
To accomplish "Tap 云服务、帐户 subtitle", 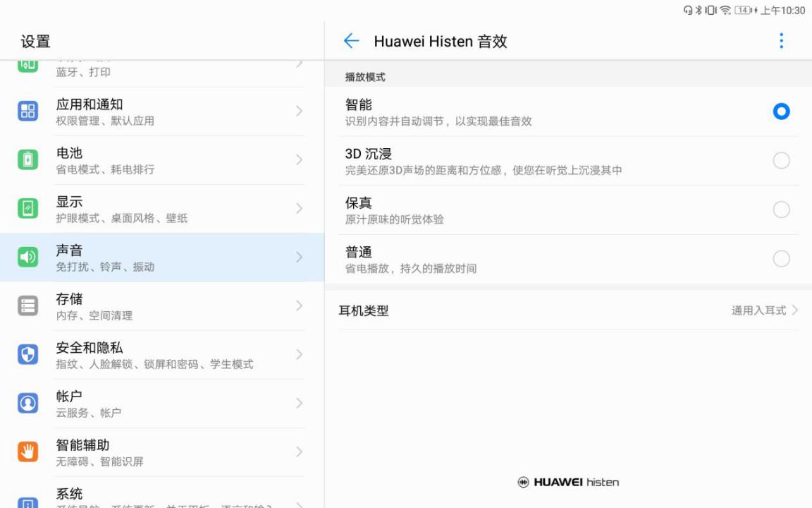I will [x=89, y=413].
